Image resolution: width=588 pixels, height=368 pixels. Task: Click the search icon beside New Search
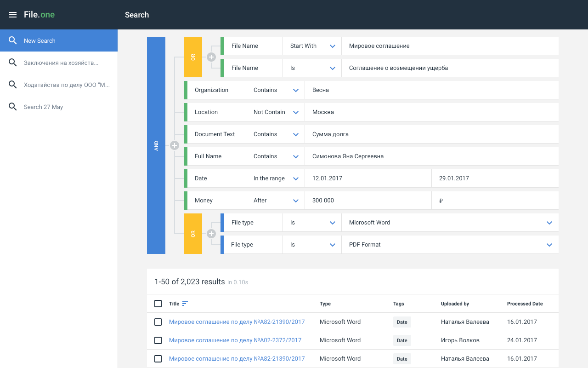tap(13, 40)
